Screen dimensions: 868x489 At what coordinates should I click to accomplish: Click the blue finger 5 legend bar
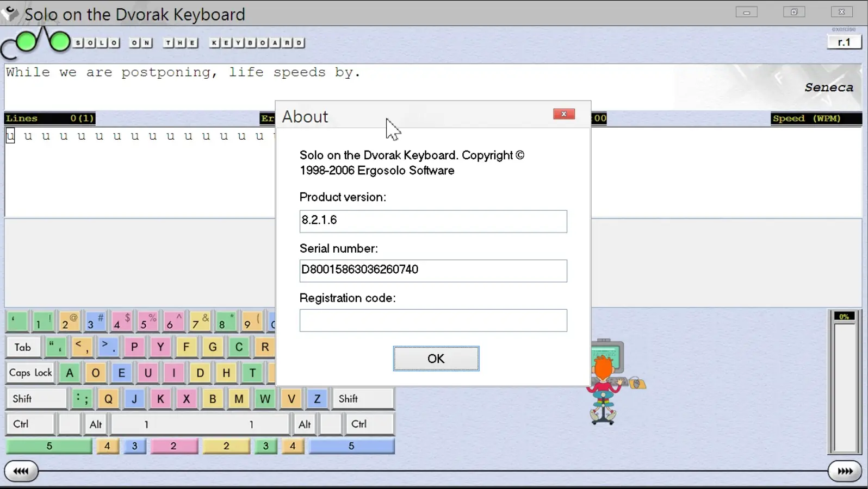click(351, 446)
